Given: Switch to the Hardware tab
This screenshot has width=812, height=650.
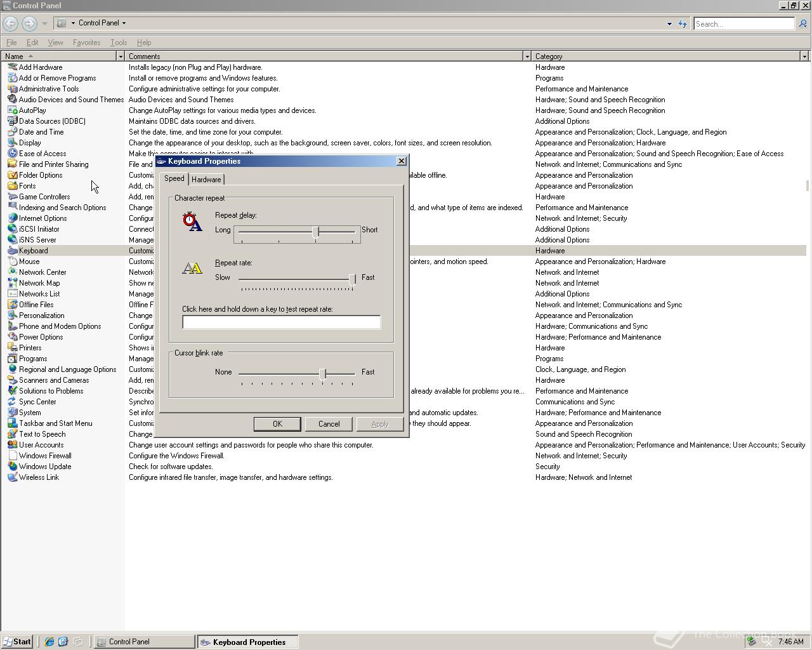Looking at the screenshot, I should click(x=206, y=180).
